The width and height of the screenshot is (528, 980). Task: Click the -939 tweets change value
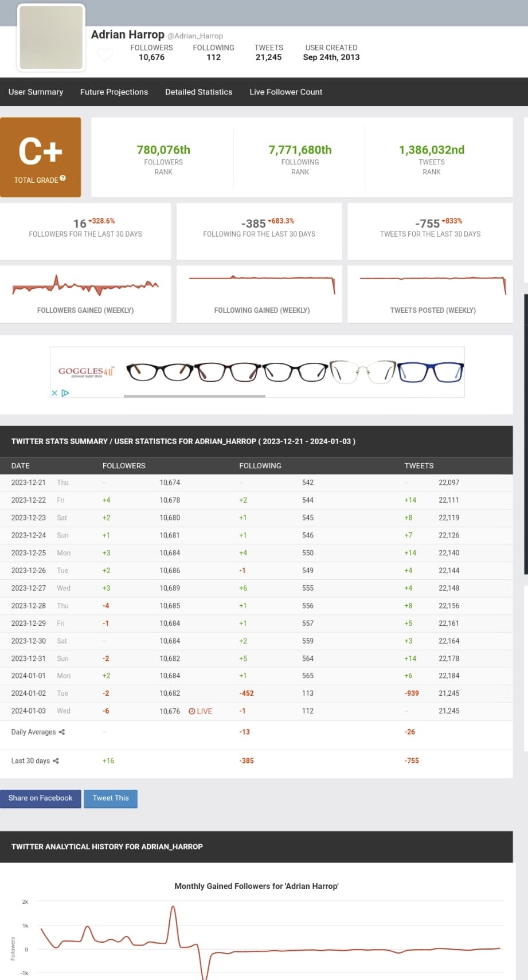[x=412, y=693]
